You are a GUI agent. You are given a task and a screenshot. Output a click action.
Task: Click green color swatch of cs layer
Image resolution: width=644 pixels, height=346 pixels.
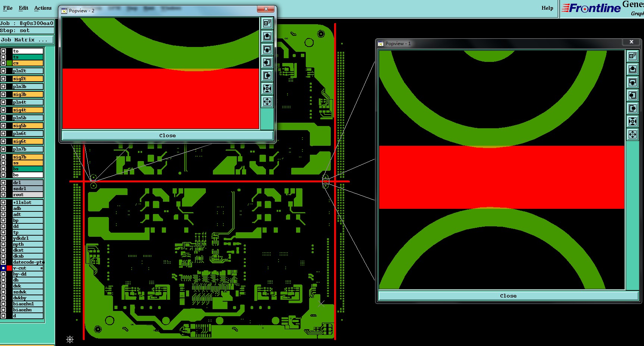[9, 63]
